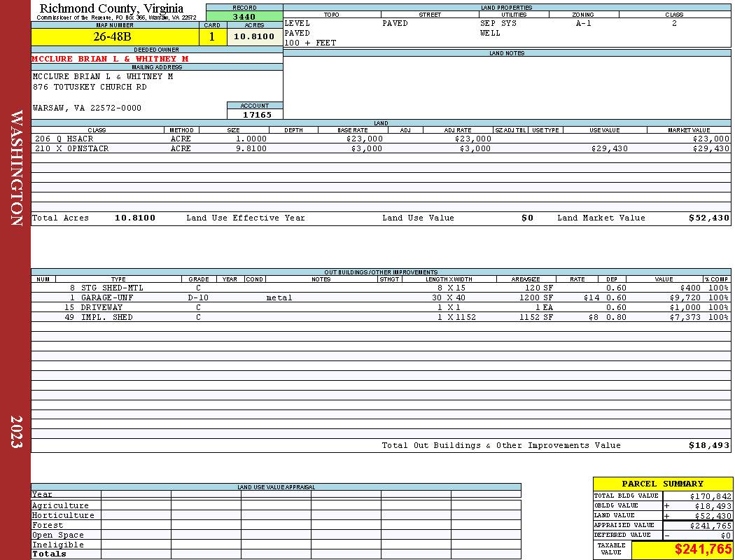Click the zoning value A-1
The width and height of the screenshot is (735, 560).
584,23
